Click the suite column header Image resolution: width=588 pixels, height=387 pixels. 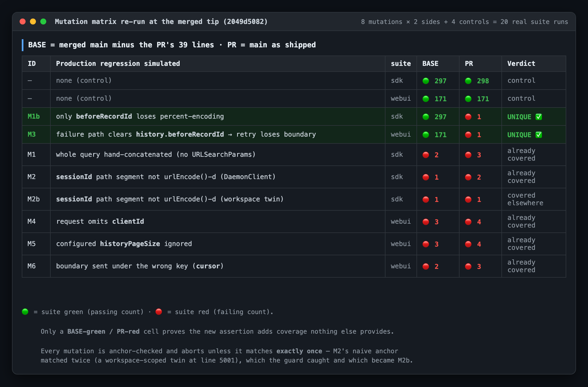click(401, 64)
